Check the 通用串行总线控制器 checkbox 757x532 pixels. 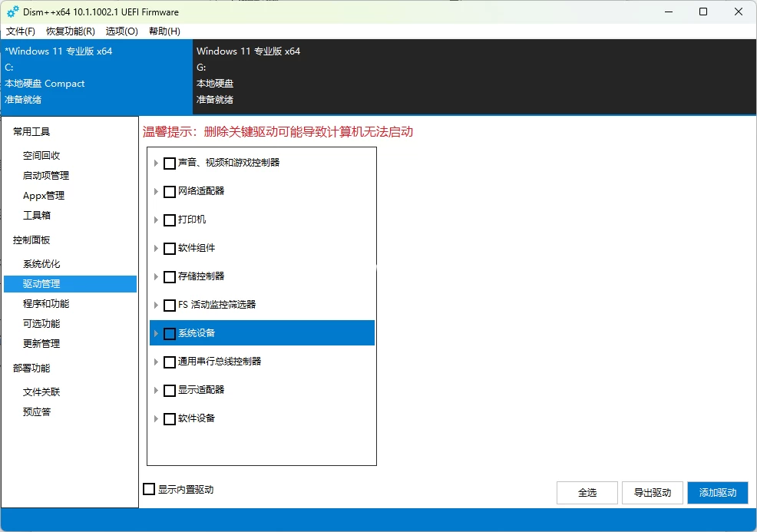click(x=170, y=362)
